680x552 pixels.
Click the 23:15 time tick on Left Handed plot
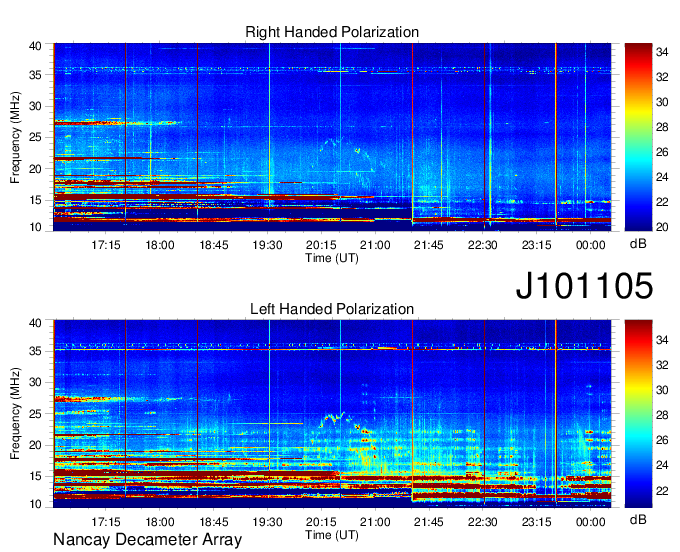(x=536, y=522)
